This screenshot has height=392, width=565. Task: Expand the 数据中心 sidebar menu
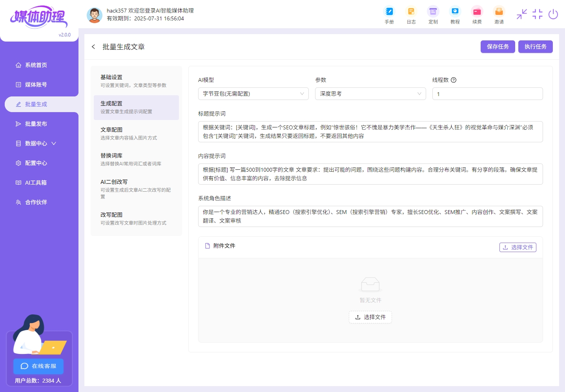tap(36, 143)
